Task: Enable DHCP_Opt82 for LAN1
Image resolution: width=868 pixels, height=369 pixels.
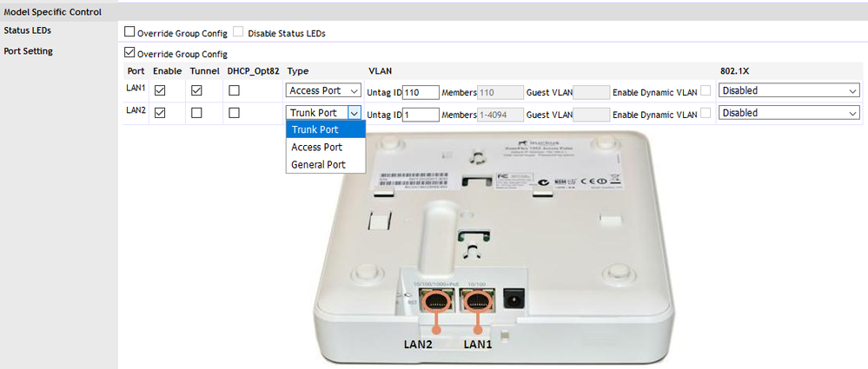Action: 235,90
